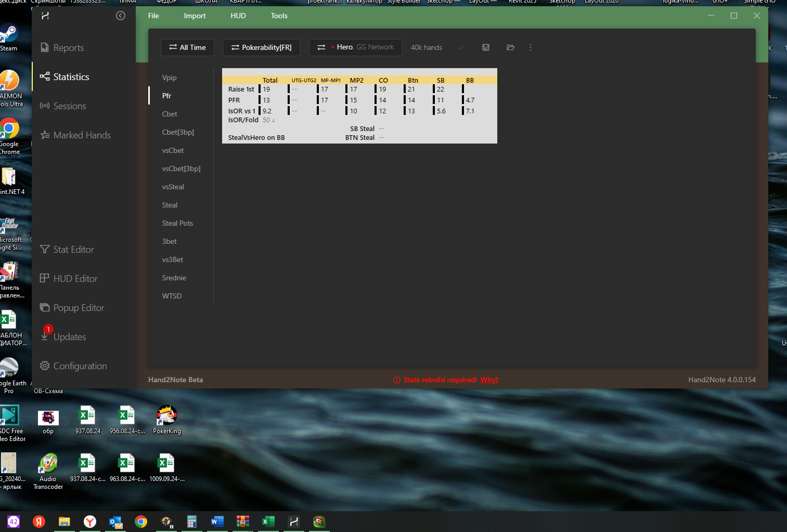Select the vsSteal stat tab
787x532 pixels.
173,187
